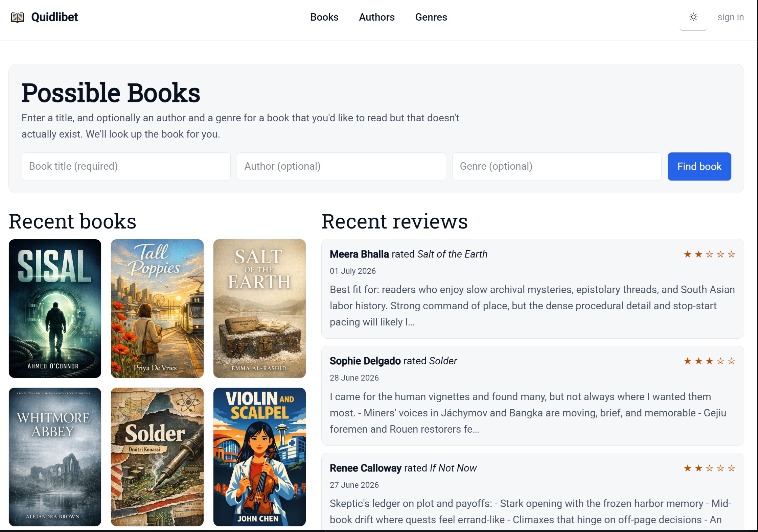
Task: Click star rating on Sophie Delgado's review
Action: (x=709, y=361)
